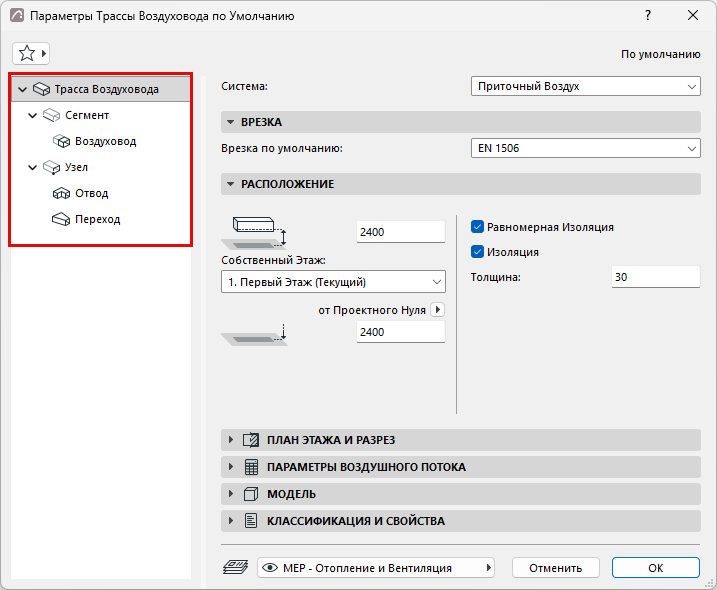Select Воздуховод in the tree
The image size is (717, 590).
point(106,141)
